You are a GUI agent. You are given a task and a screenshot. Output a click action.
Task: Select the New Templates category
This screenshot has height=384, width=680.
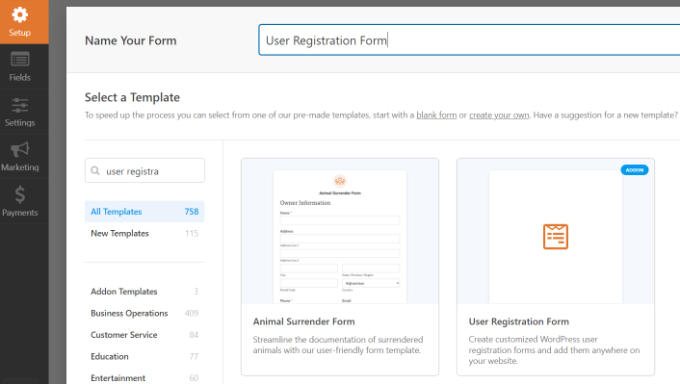pyautogui.click(x=144, y=233)
